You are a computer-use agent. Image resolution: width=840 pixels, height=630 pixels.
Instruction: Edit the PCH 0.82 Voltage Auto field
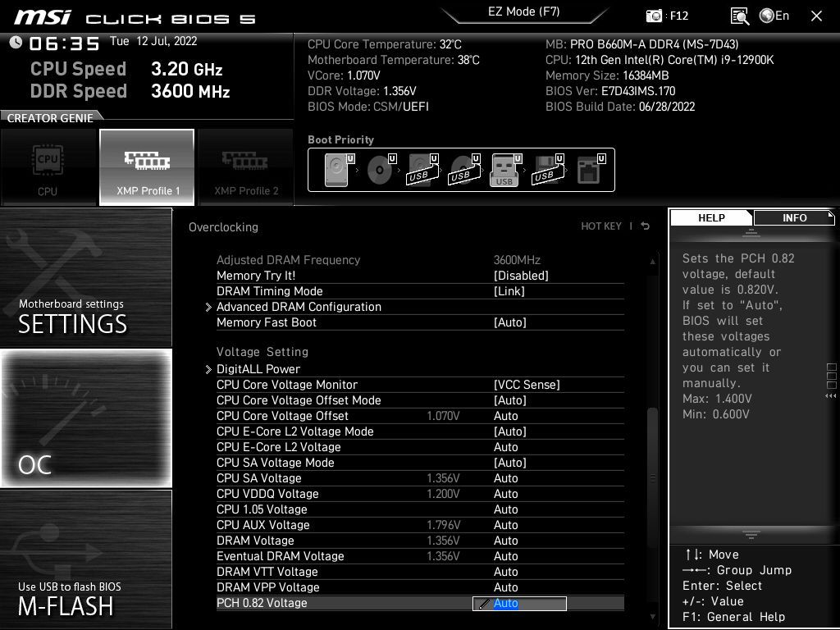click(519, 604)
